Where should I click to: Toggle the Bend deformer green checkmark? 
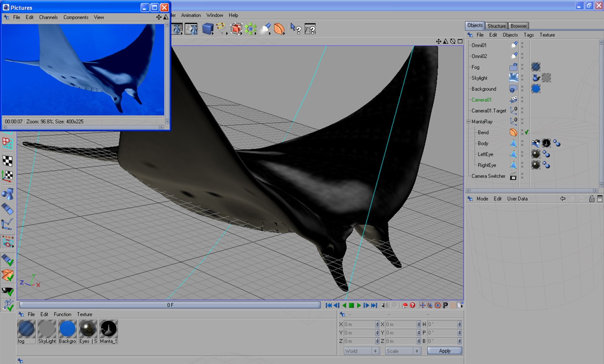(x=527, y=132)
